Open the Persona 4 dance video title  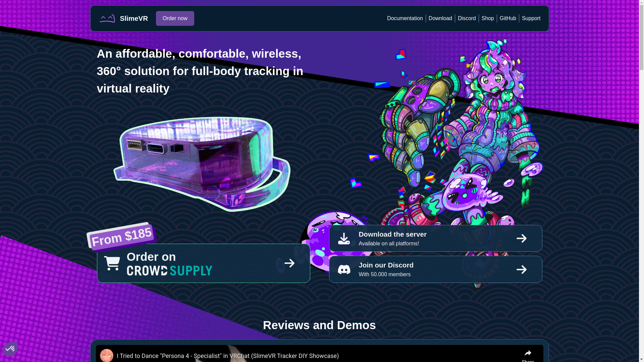(228, 356)
